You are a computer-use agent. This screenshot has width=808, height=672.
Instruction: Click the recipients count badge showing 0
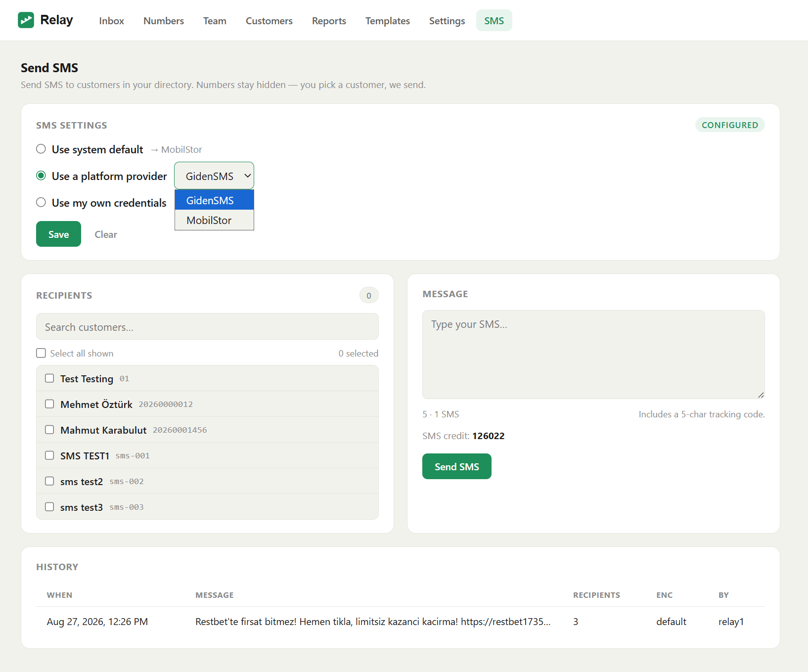369,295
